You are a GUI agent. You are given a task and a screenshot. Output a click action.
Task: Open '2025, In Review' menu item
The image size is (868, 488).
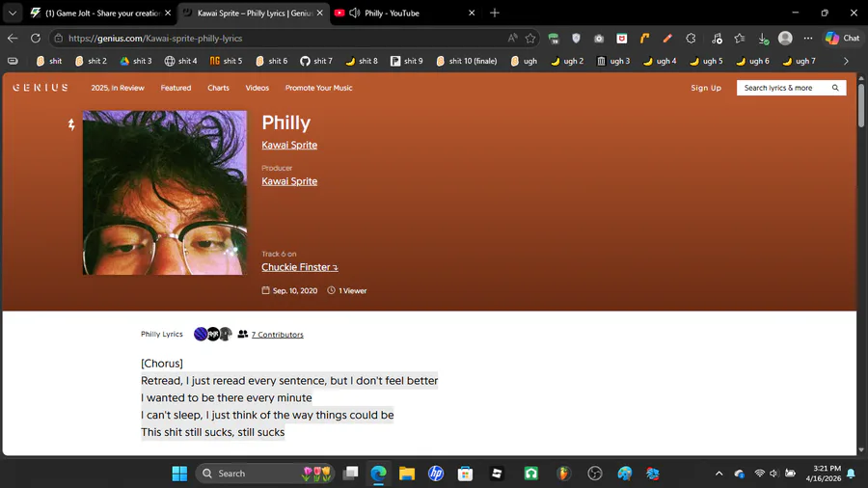118,88
